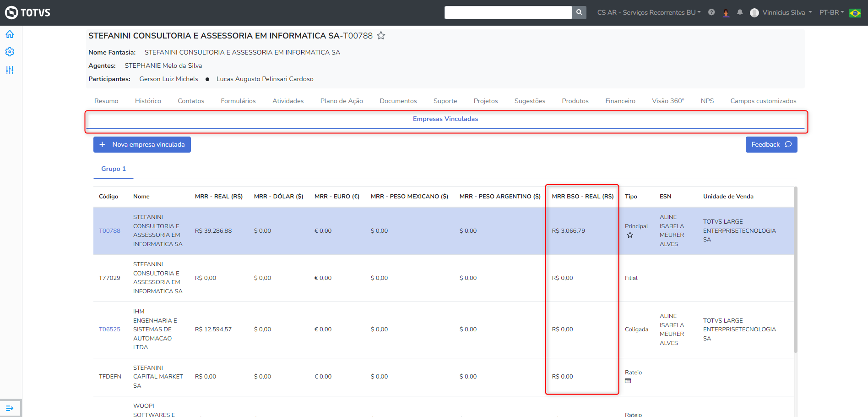Open the help question mark icon
The height and width of the screenshot is (417, 868).
(711, 12)
